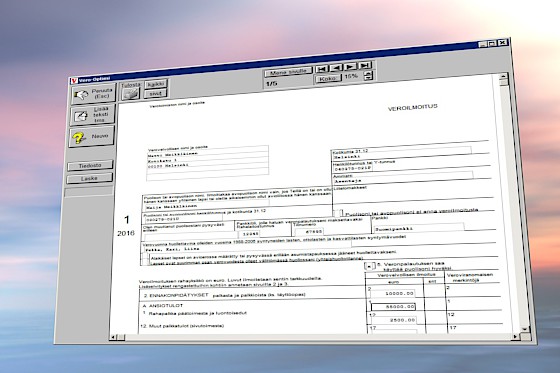Decrease zoom with the spinner down arrow
Image resolution: width=560 pixels, height=373 pixels.
[x=369, y=78]
